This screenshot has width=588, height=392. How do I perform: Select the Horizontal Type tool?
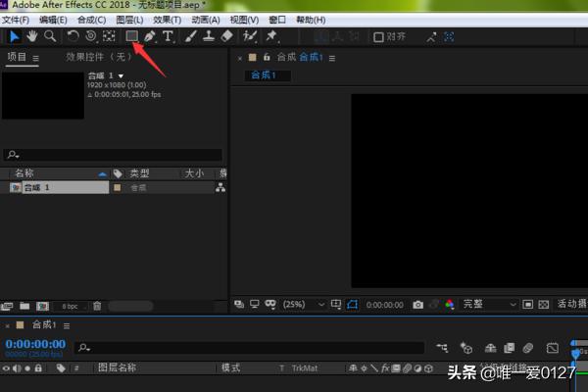168,36
